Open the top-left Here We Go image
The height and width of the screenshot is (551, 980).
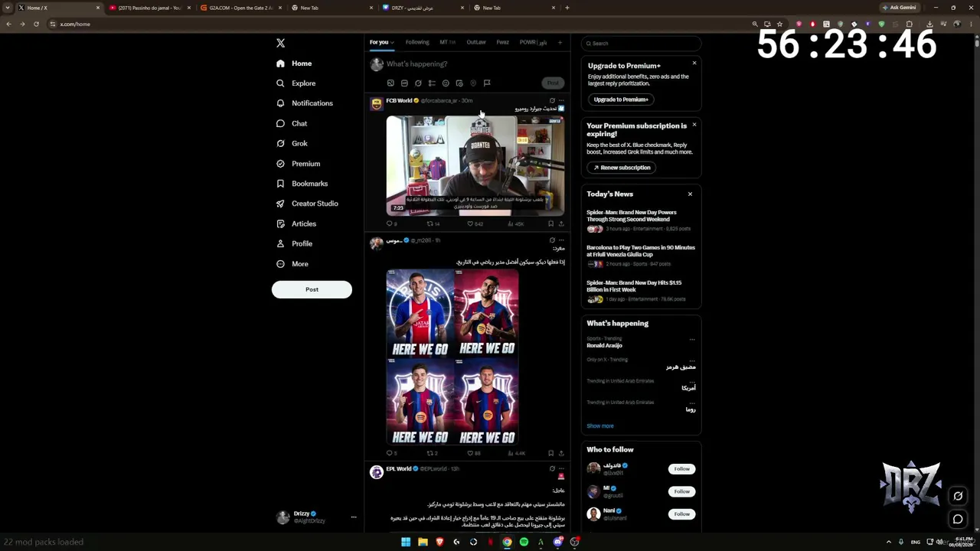[x=420, y=313]
